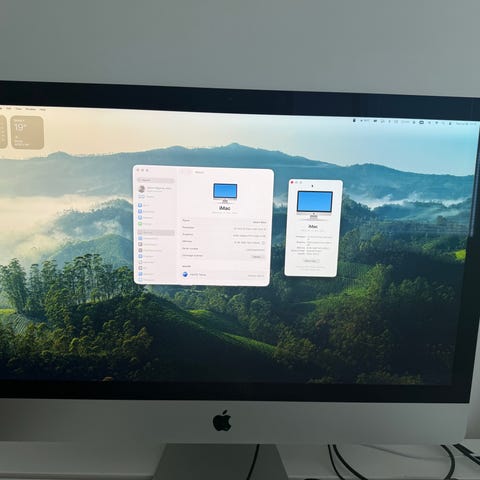480x480 pixels.
Task: Open the Help menu in menu bar
Action: (43, 109)
